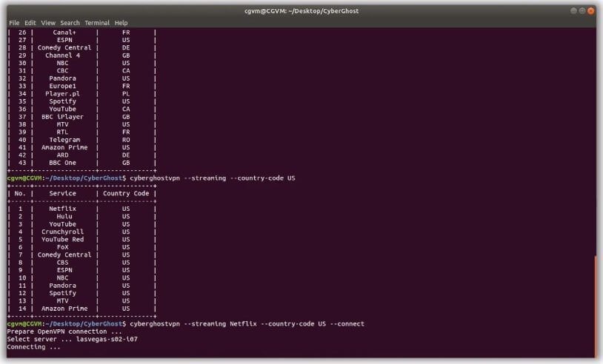Image resolution: width=603 pixels, height=364 pixels.
Task: Click 'Comedy Central' in row 7
Action: (64, 255)
